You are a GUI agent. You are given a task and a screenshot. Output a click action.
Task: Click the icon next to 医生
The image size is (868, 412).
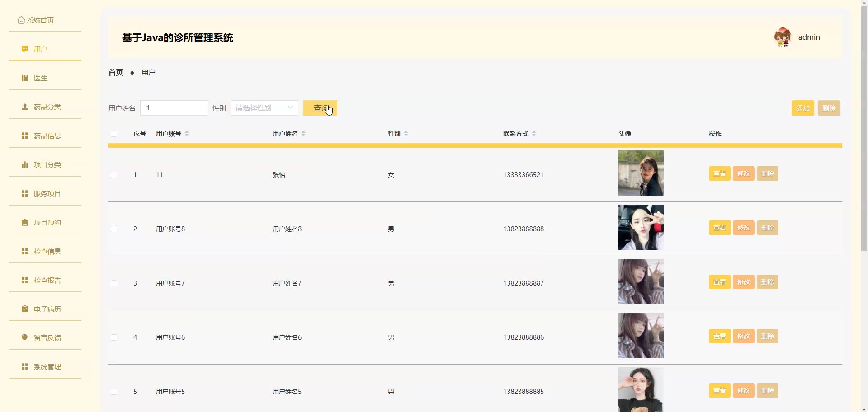(25, 78)
